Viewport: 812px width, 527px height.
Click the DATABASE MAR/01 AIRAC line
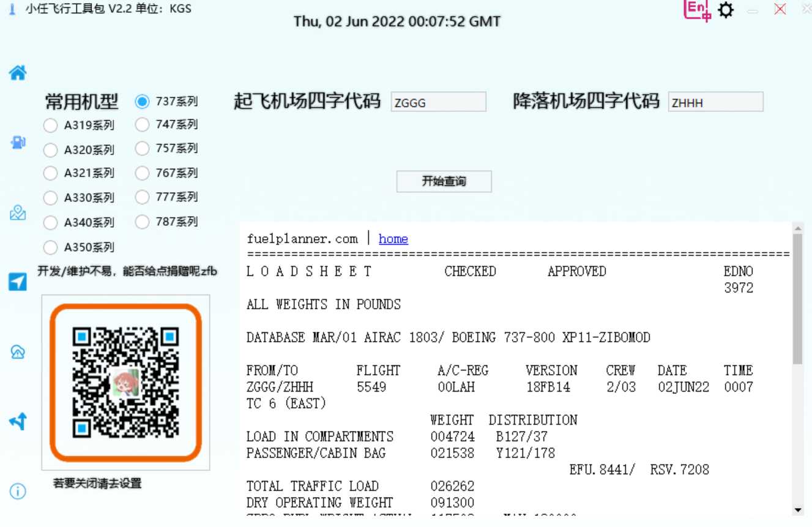(449, 338)
